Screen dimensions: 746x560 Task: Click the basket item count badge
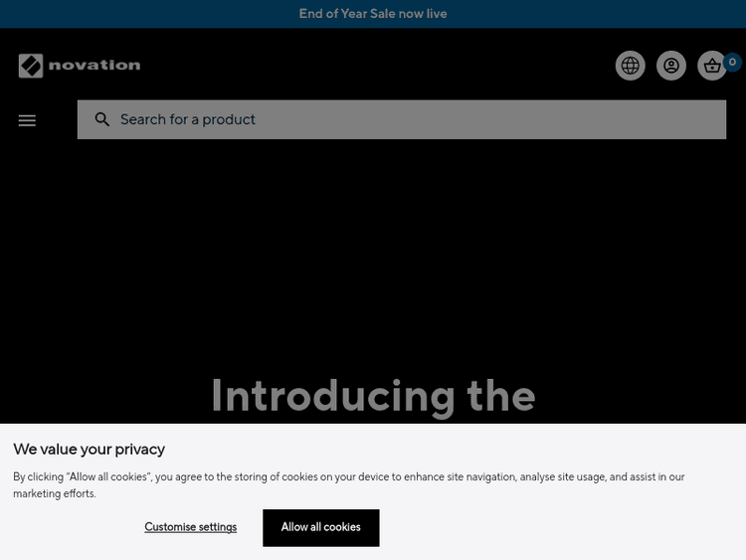click(x=733, y=62)
